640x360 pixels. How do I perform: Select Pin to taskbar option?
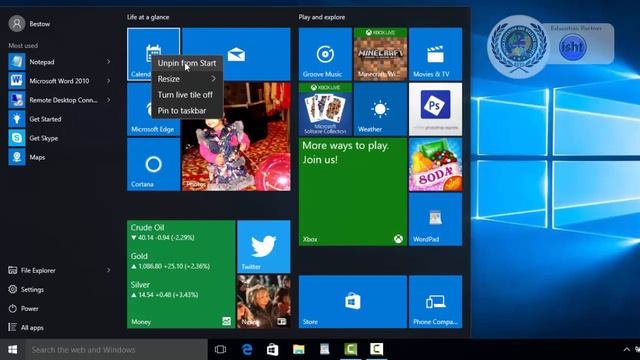click(x=187, y=111)
